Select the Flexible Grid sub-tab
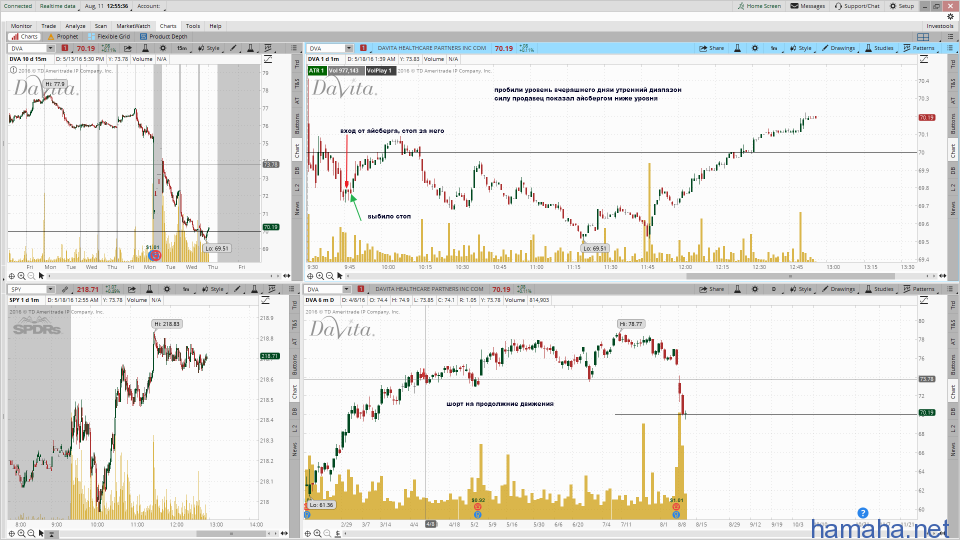960x540 pixels. pyautogui.click(x=109, y=37)
